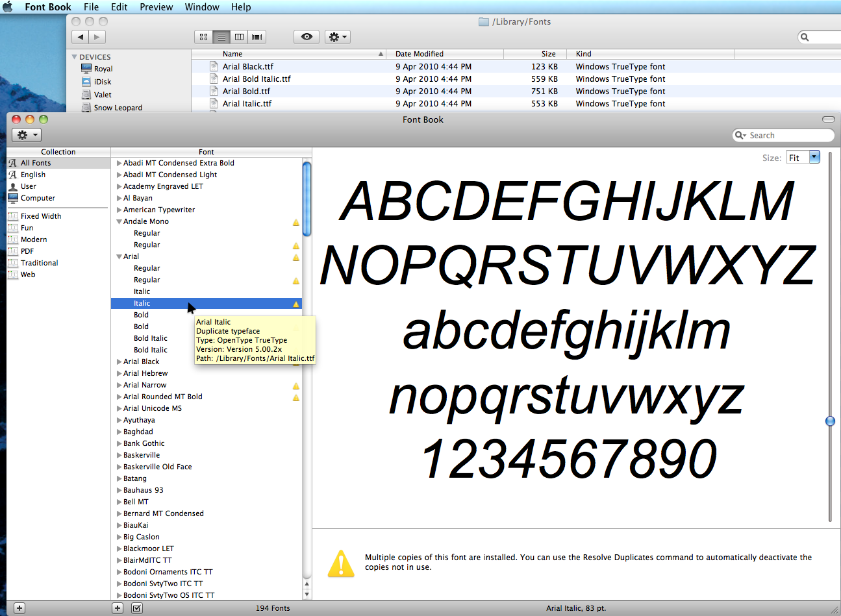Add a new collection with the plus button
This screenshot has width=841, height=616.
click(x=19, y=608)
